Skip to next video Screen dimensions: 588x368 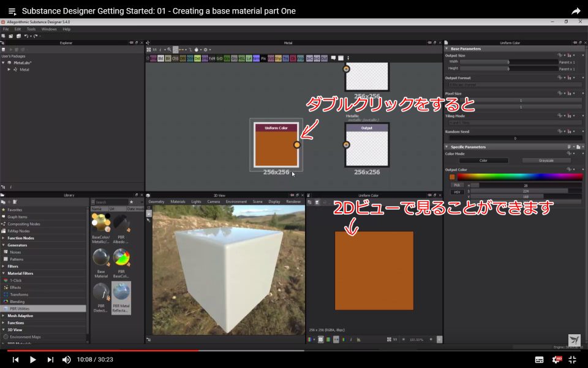(50, 359)
